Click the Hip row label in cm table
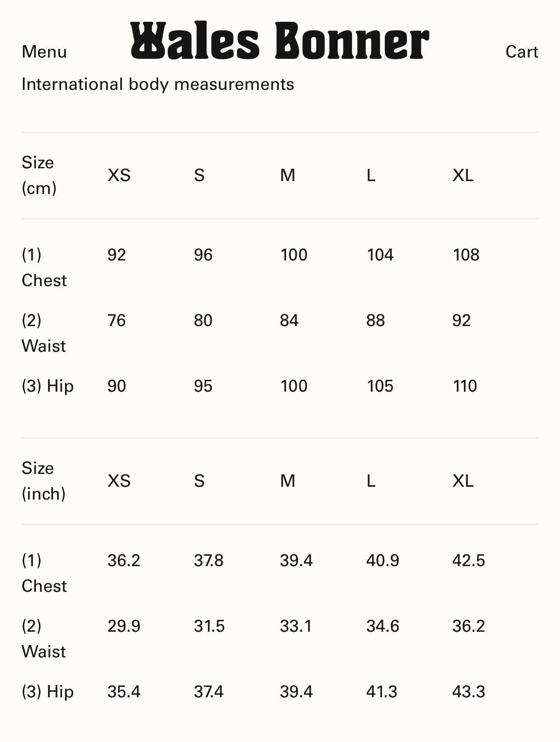Image resolution: width=560 pixels, height=742 pixels. point(47,386)
